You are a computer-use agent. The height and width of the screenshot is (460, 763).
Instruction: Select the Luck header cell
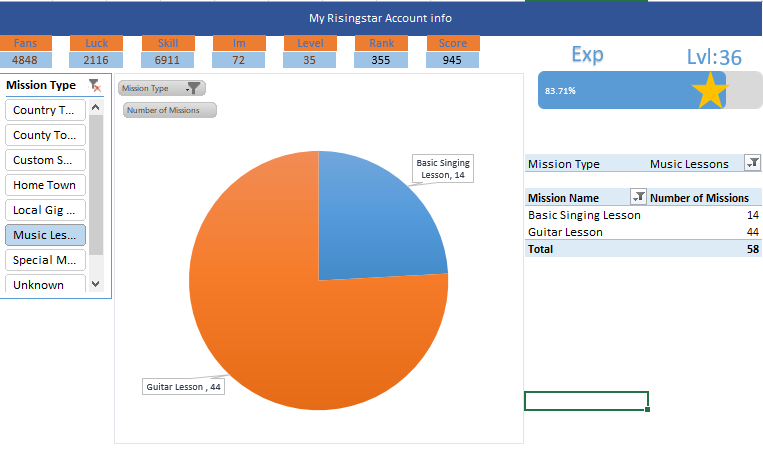(x=96, y=43)
